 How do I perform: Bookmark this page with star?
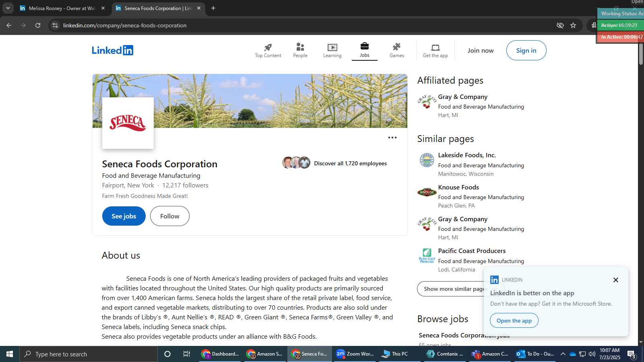[573, 25]
